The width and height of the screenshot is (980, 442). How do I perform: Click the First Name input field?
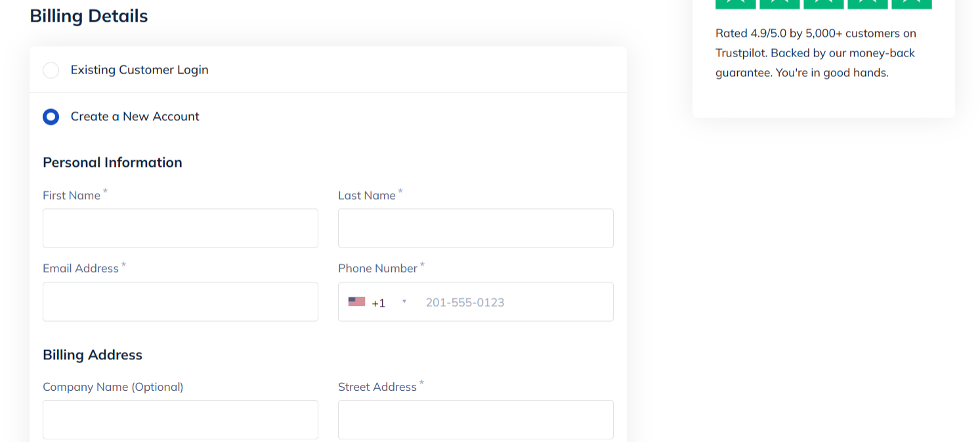tap(181, 228)
